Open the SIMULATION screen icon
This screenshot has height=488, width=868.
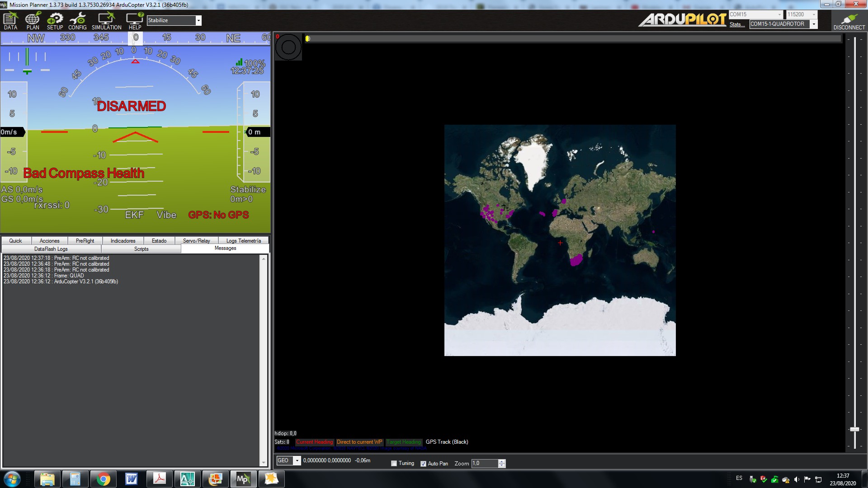click(x=106, y=21)
